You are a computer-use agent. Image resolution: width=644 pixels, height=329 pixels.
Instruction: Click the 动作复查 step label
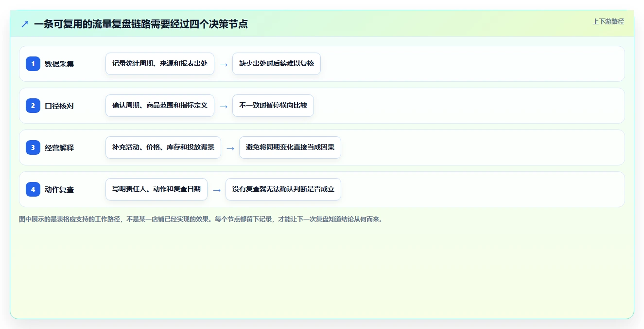[x=59, y=189]
